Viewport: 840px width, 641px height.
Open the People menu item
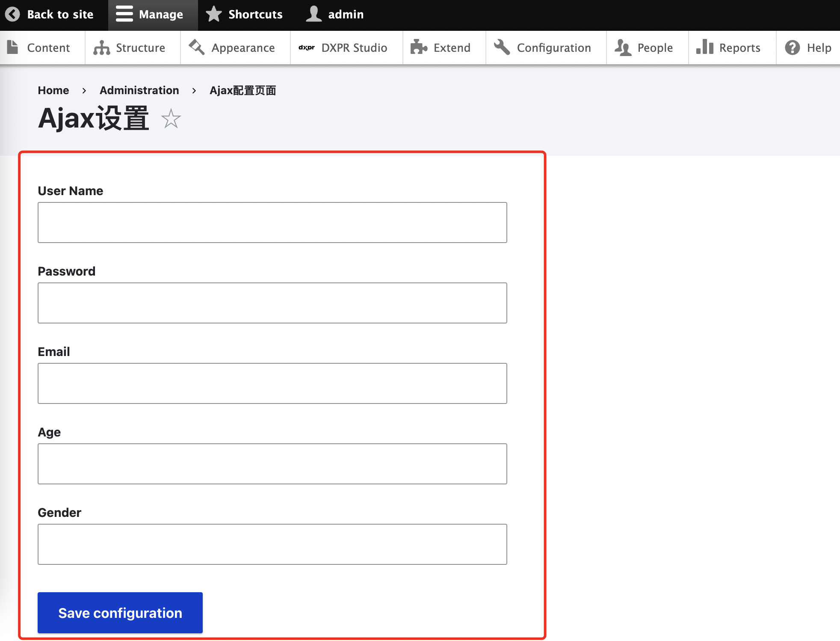pyautogui.click(x=655, y=47)
